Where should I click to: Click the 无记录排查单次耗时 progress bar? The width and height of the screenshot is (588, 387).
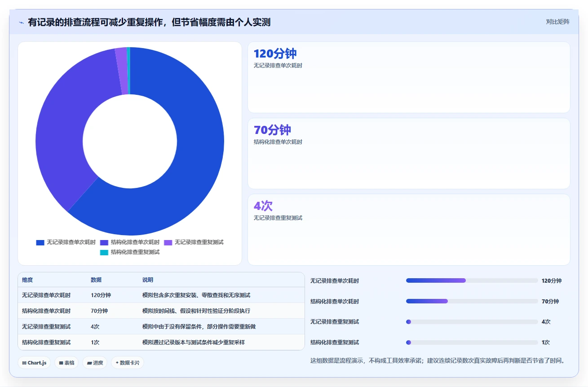[472, 280]
